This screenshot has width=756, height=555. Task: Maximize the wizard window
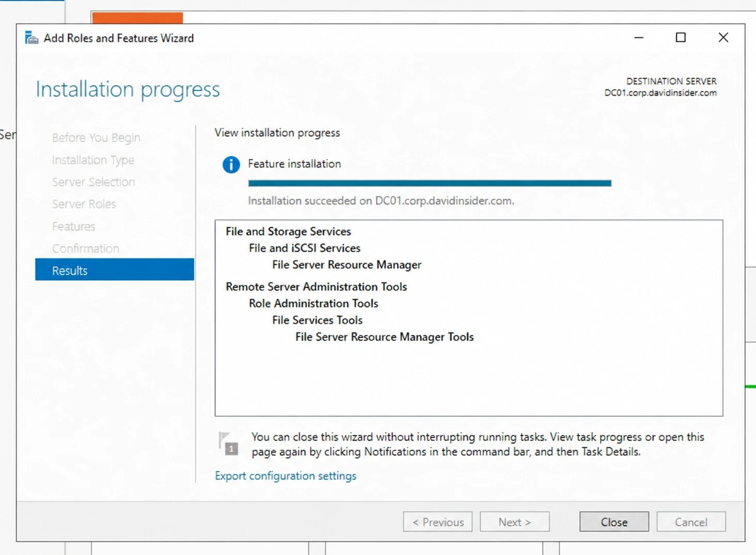(681, 38)
